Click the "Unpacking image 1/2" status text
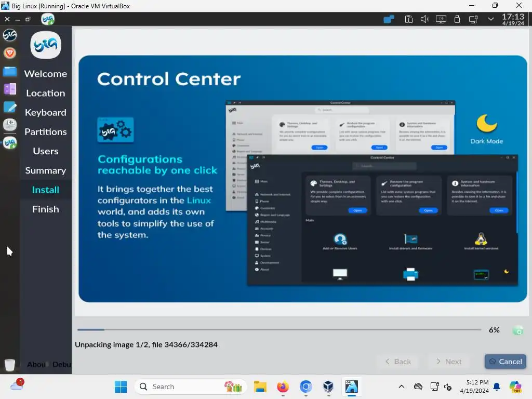 click(x=146, y=345)
